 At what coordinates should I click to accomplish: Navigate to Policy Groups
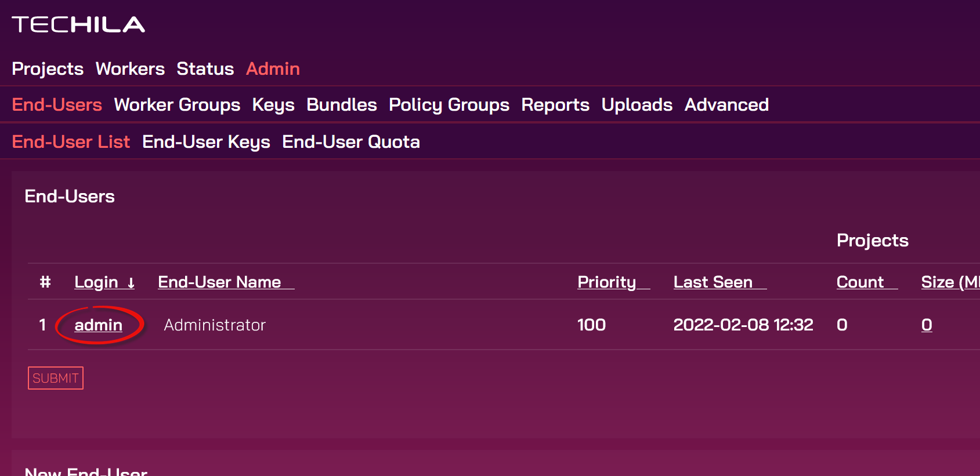tap(449, 105)
